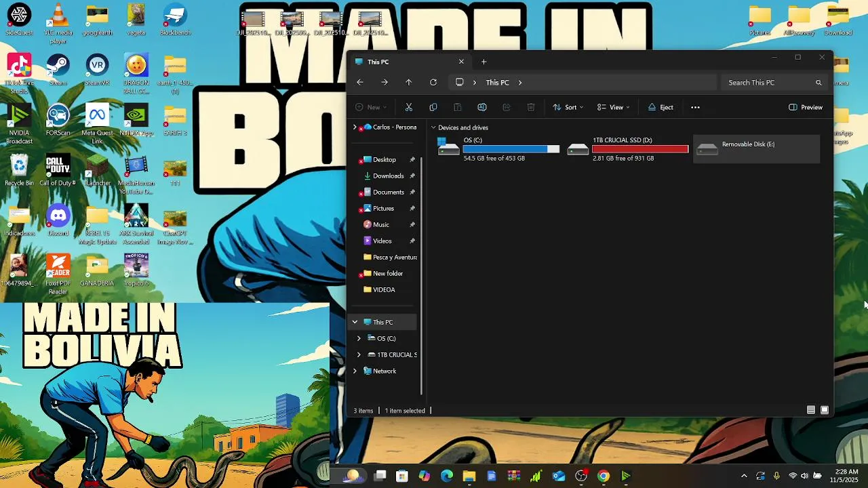The height and width of the screenshot is (488, 868).
Task: Click the search magnifier icon in Explorer
Action: click(818, 83)
